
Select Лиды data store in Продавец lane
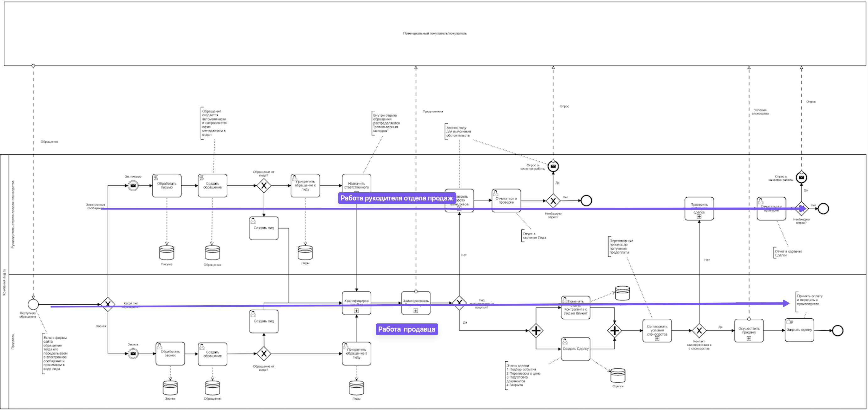(x=357, y=387)
